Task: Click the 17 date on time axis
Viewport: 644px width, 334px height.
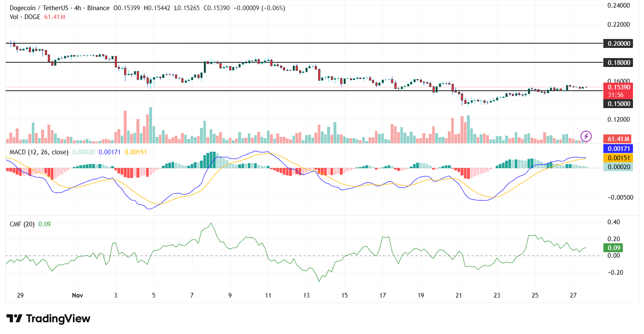Action: point(383,295)
